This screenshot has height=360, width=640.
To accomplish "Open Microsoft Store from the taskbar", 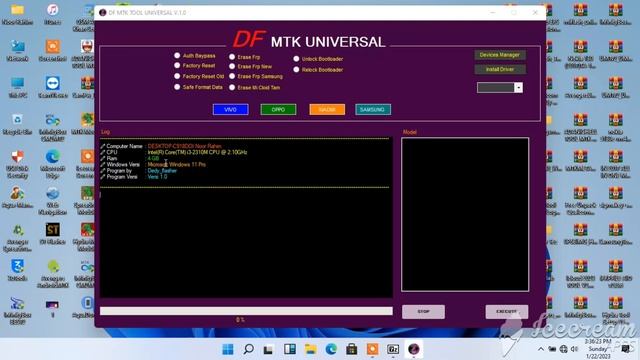I will click(x=351, y=349).
